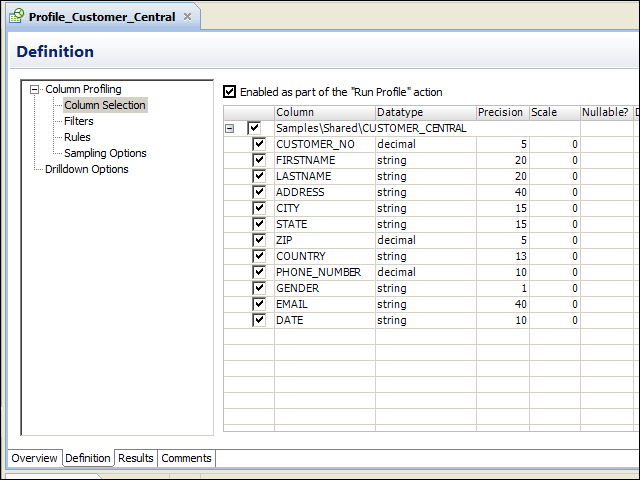
Task: Click the scale value 0 for CITY
Action: pos(575,208)
